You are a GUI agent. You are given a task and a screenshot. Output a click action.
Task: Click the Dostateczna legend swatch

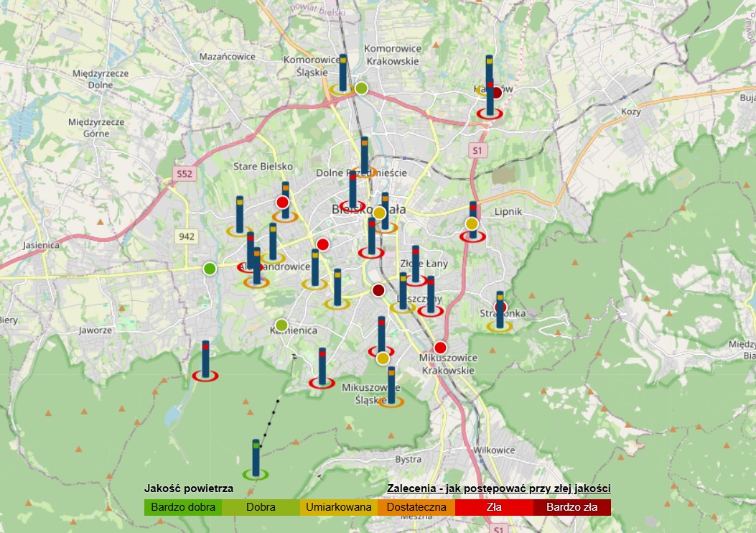(x=416, y=507)
